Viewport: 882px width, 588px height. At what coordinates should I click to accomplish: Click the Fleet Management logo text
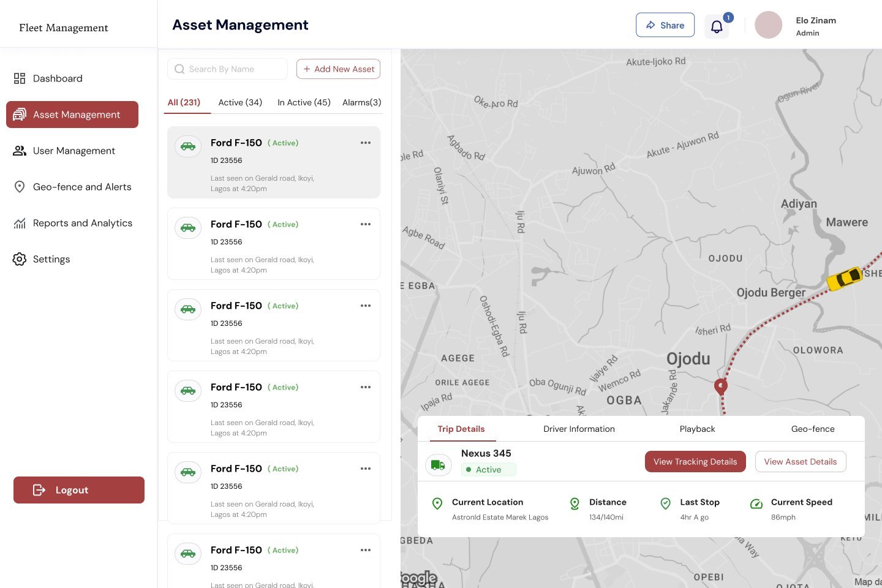[64, 28]
